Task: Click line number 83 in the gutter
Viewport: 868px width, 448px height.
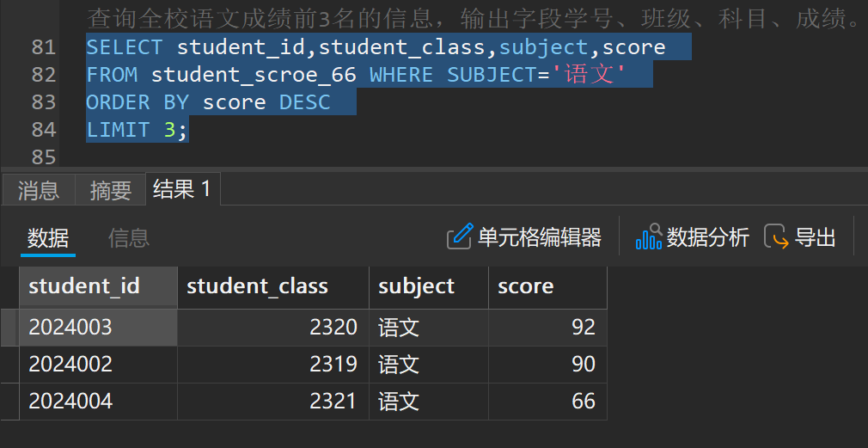Action: click(x=44, y=102)
